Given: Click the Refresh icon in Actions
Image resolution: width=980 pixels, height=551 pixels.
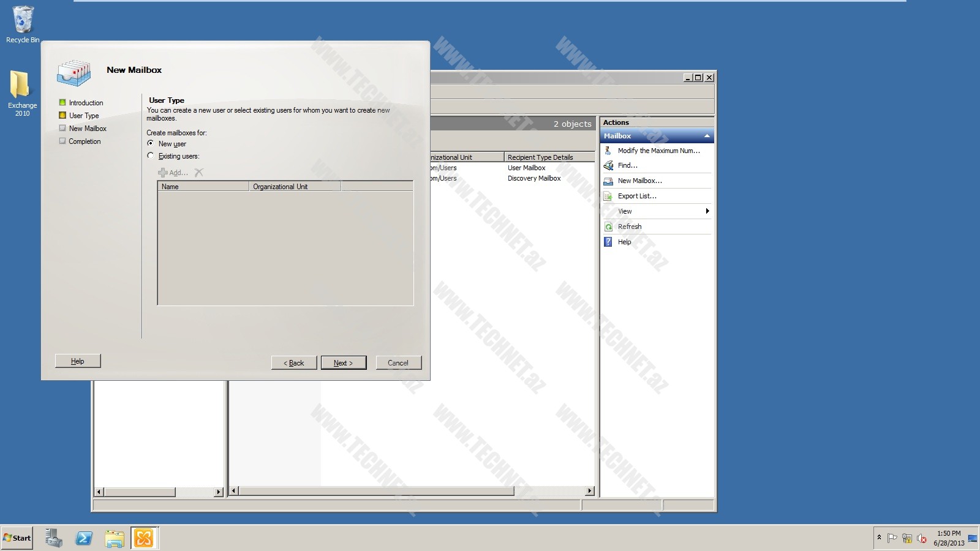Looking at the screenshot, I should pyautogui.click(x=608, y=227).
